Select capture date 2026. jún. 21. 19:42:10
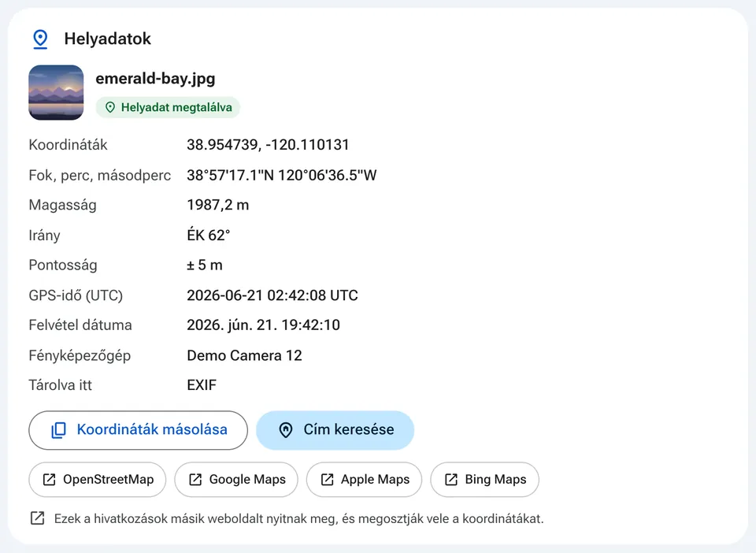 click(263, 325)
